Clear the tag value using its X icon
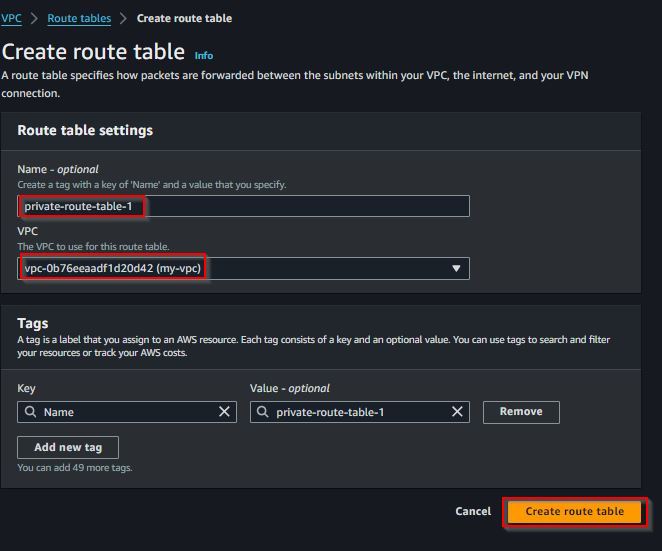The height and width of the screenshot is (551, 662). [457, 412]
